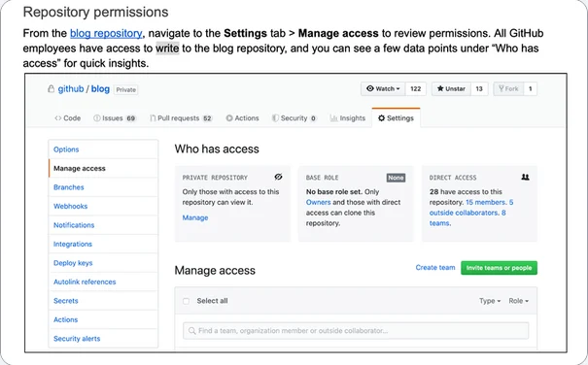Switch to the Code tab
Image resolution: width=588 pixels, height=365 pixels.
(x=67, y=118)
